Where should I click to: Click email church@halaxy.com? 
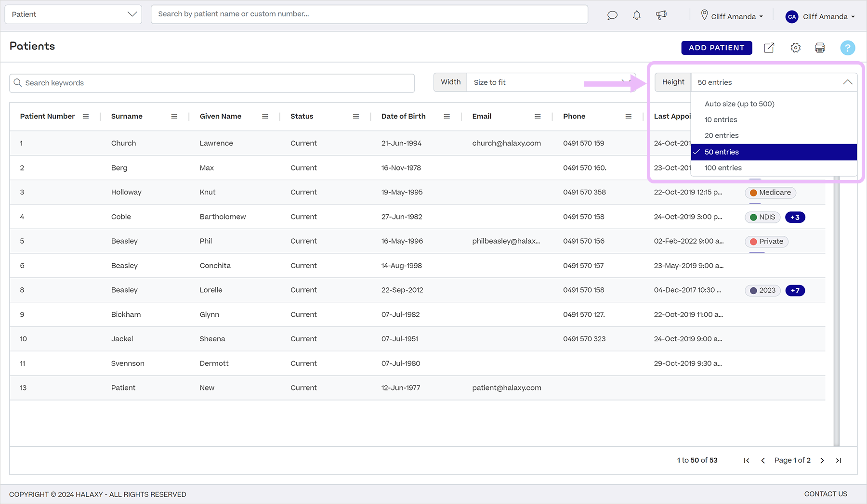[507, 143]
